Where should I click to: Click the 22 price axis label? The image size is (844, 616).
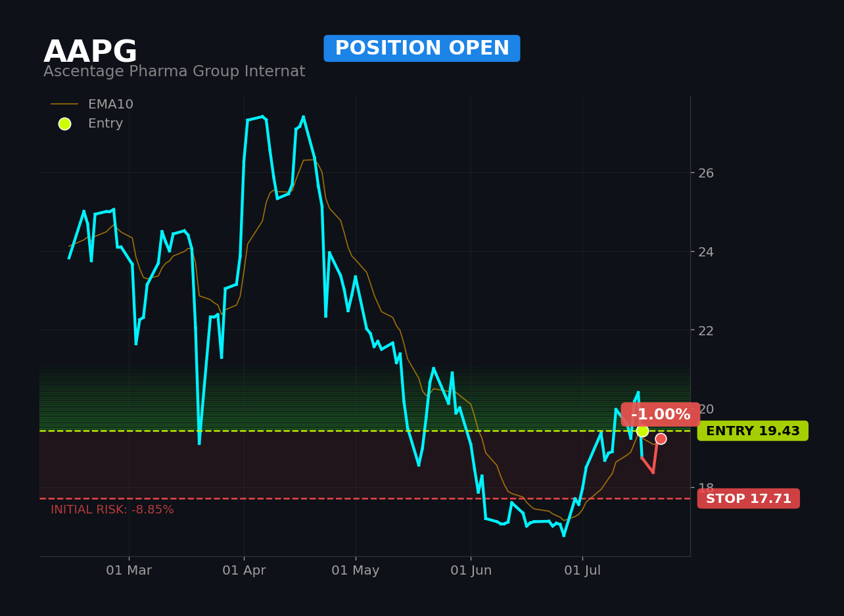click(x=706, y=330)
